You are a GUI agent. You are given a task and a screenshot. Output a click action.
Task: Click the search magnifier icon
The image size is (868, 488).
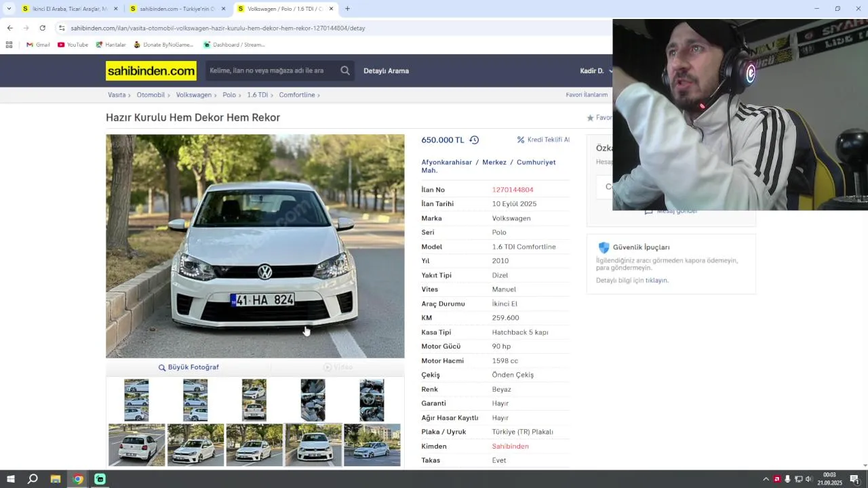pyautogui.click(x=345, y=70)
